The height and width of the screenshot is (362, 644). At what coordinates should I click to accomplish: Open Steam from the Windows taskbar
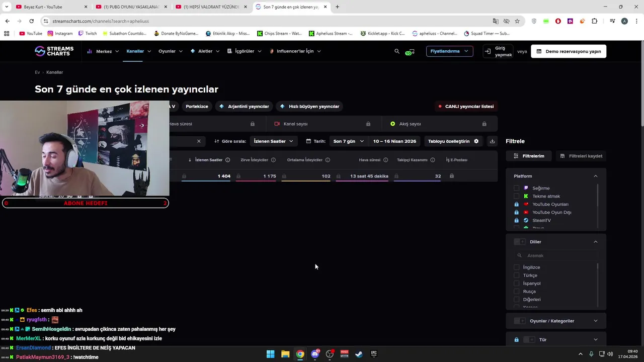pyautogui.click(x=359, y=354)
